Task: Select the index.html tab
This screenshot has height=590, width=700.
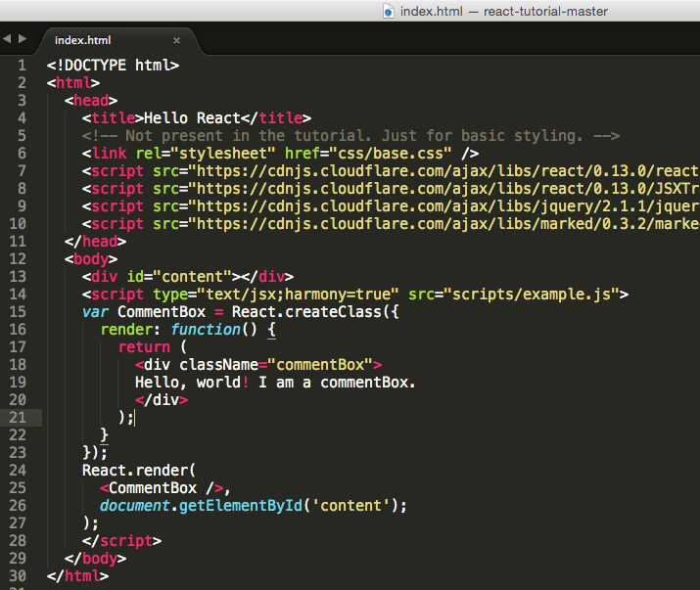Action: tap(82, 41)
